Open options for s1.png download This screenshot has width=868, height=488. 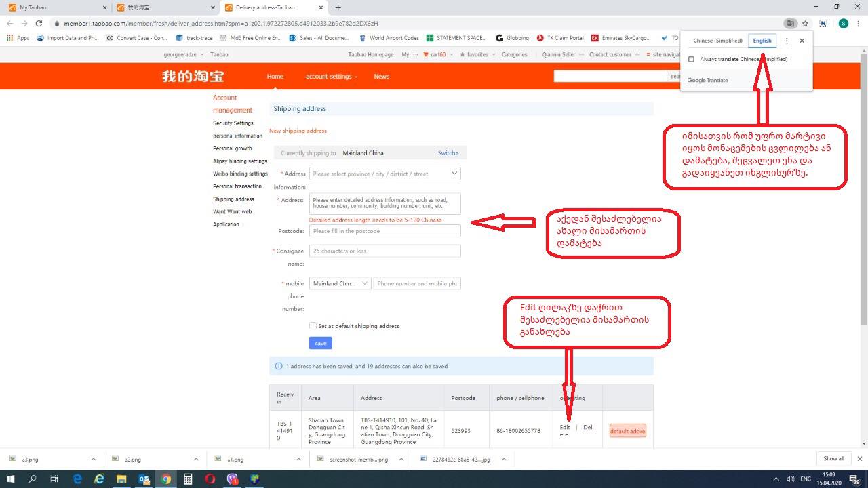299,459
